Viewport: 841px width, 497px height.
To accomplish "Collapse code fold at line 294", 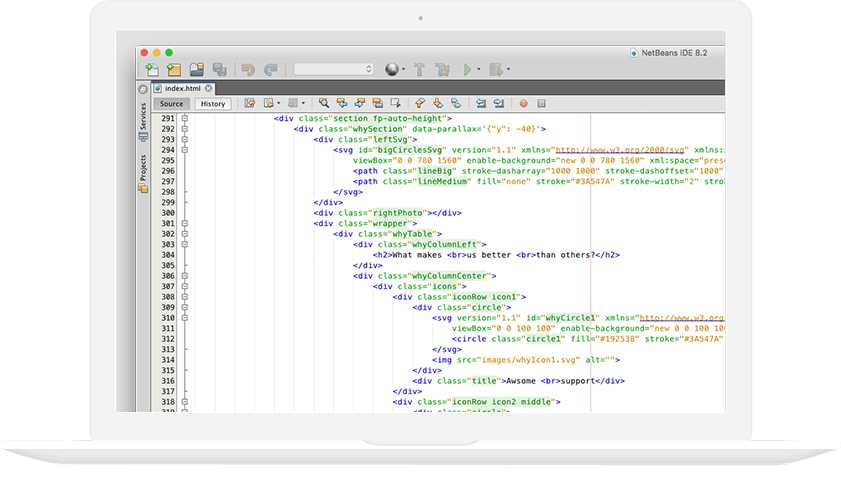I will pos(185,150).
